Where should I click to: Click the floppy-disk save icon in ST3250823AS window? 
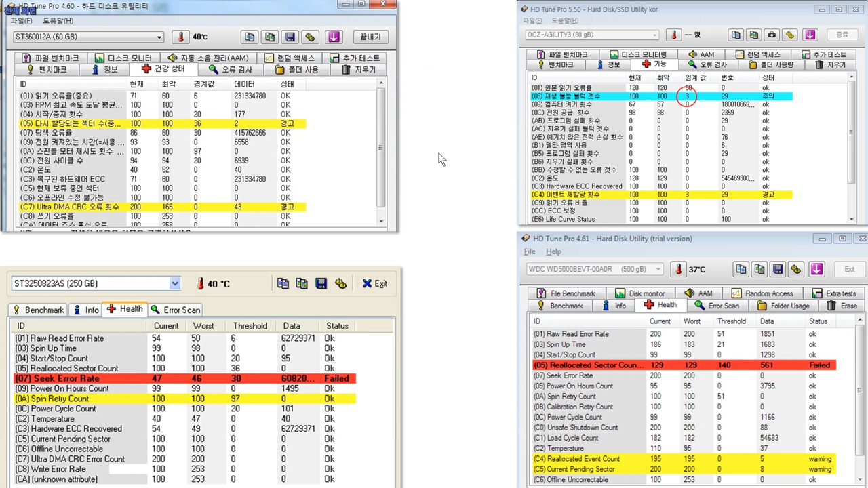(321, 283)
